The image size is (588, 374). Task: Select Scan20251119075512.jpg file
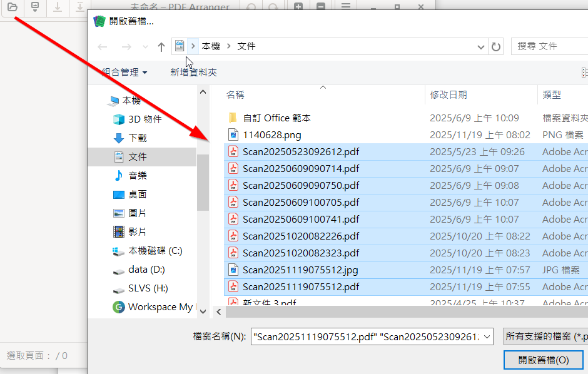point(300,270)
